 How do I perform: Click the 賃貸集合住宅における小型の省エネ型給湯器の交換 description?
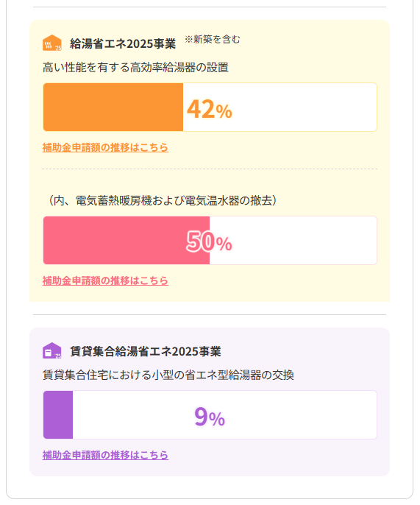[168, 375]
